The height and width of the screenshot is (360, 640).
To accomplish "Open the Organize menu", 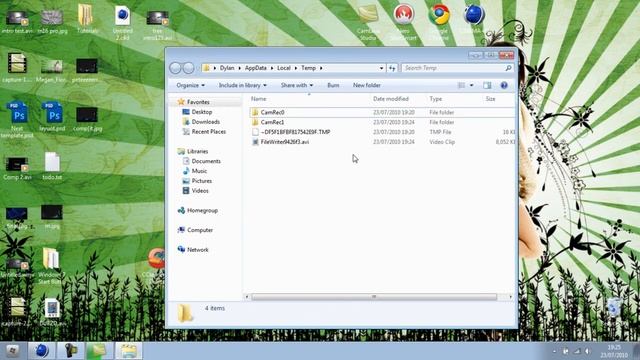I will pyautogui.click(x=191, y=85).
